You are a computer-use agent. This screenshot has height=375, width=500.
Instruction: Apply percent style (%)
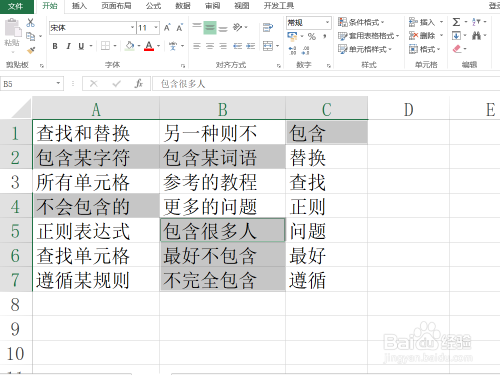312,36
